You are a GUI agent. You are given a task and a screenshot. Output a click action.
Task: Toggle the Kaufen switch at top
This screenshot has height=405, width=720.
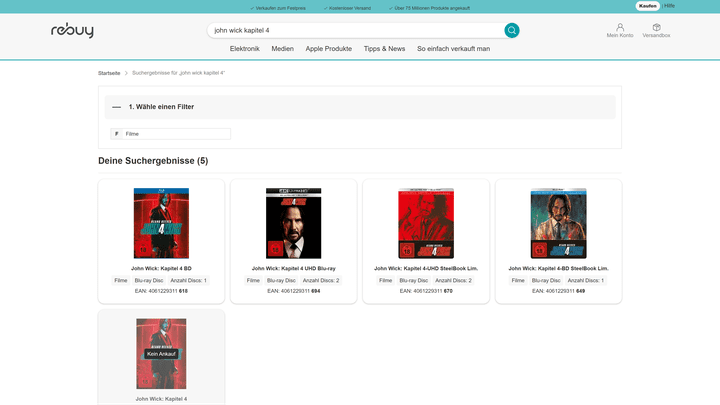click(x=647, y=6)
